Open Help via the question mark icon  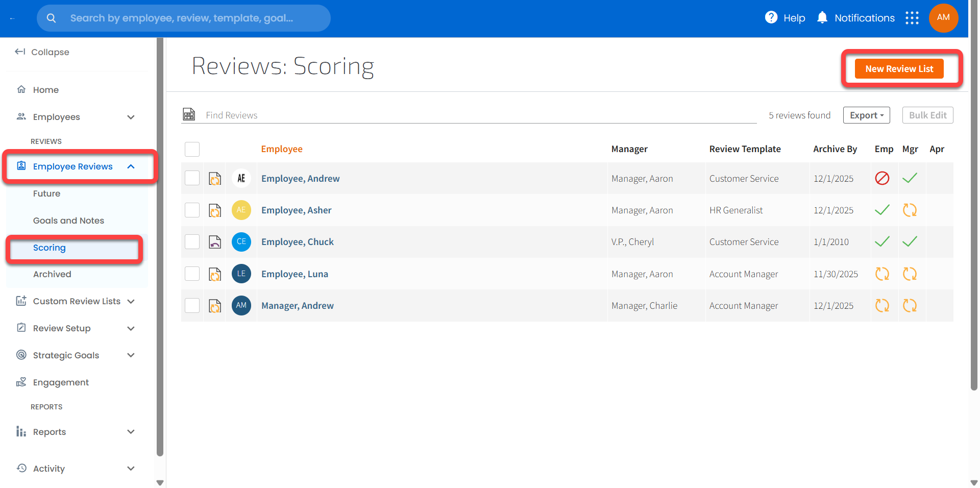tap(771, 18)
